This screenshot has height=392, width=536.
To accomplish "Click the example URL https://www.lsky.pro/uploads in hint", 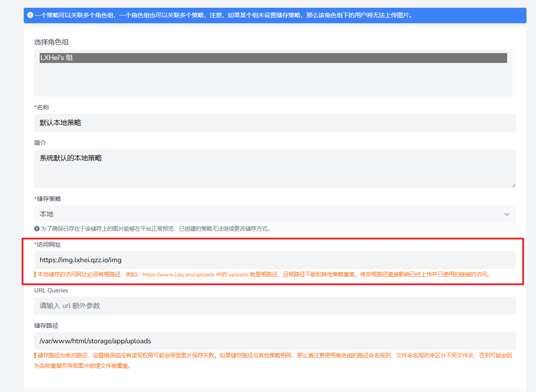I will pos(178,274).
